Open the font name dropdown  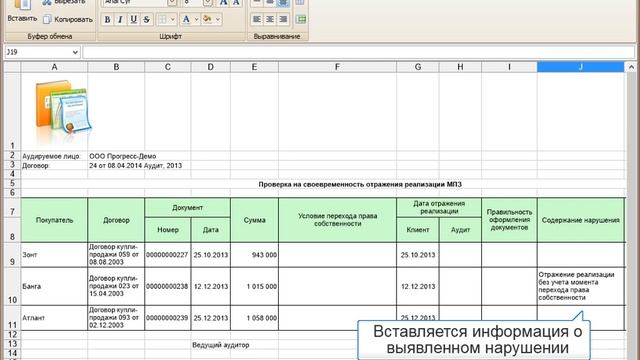pyautogui.click(x=172, y=2)
